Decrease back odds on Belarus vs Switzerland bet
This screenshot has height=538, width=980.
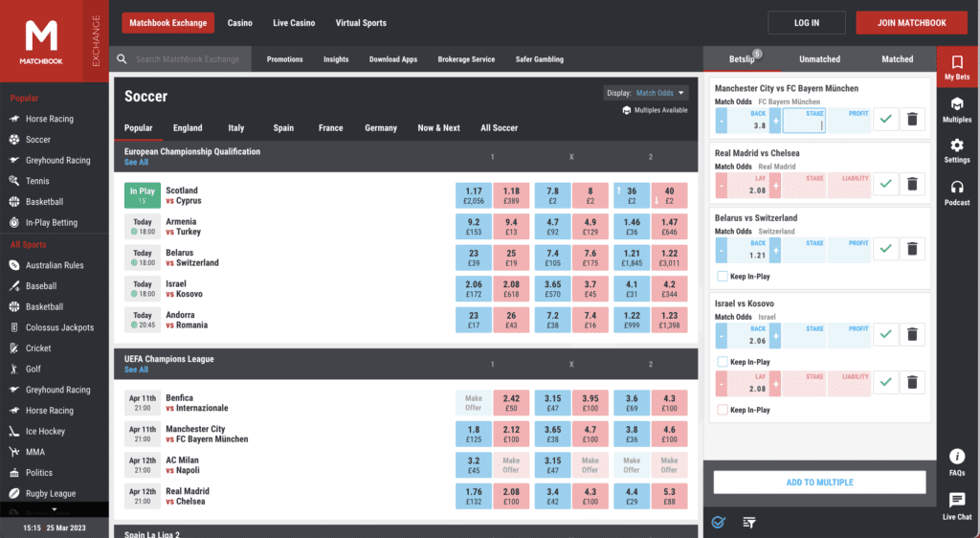(x=721, y=250)
